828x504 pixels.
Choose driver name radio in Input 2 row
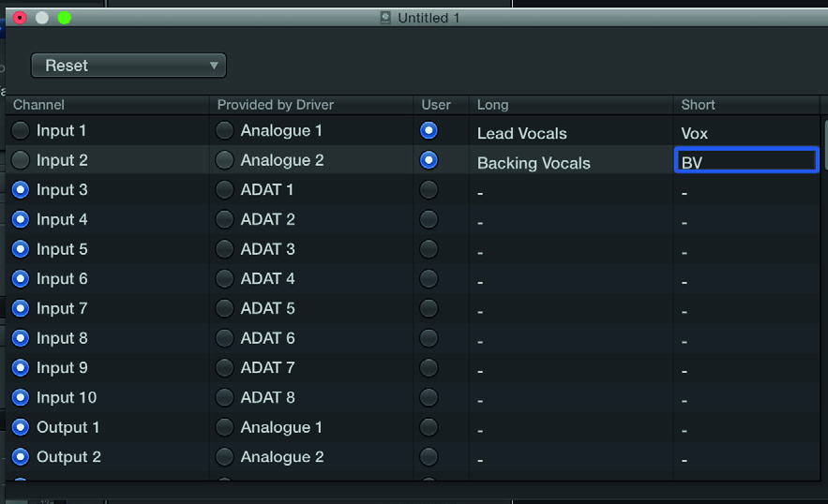[224, 160]
